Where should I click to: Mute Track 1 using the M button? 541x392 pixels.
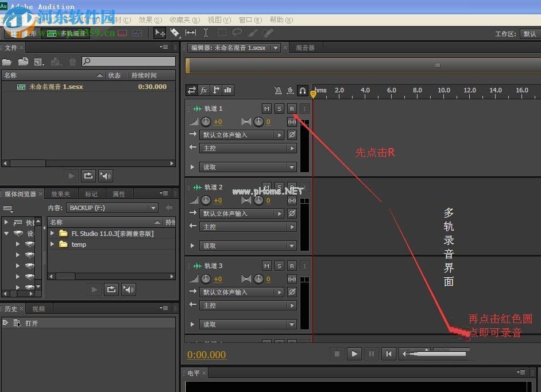(x=266, y=108)
